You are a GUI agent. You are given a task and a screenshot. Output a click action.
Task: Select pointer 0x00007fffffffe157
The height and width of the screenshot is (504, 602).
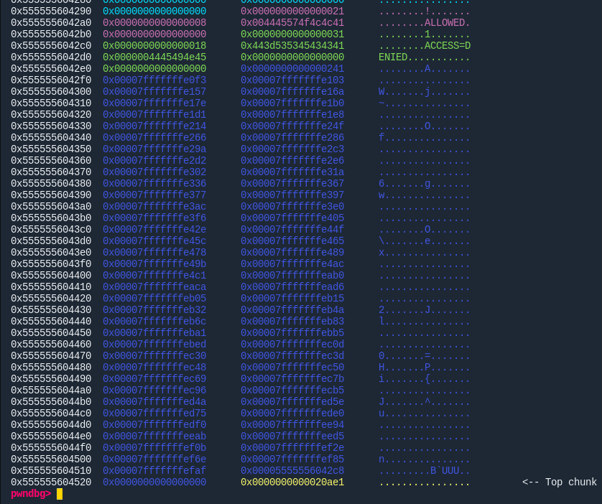click(154, 92)
